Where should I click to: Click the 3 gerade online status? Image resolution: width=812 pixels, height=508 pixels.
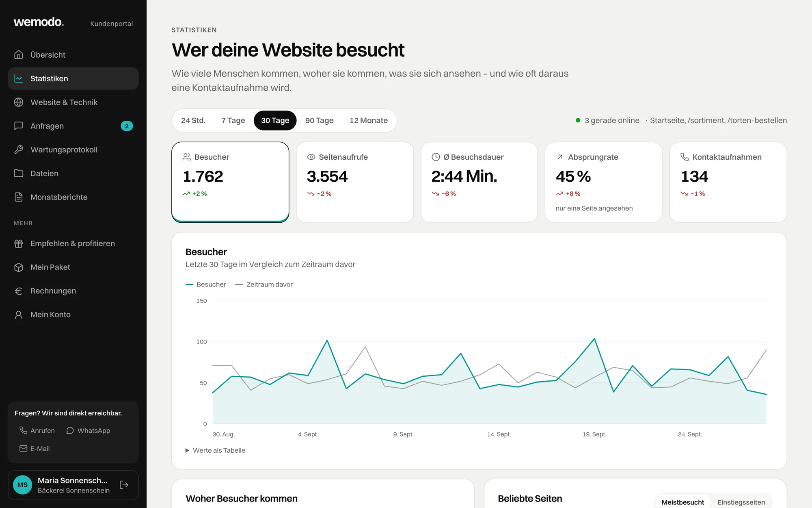click(x=607, y=120)
